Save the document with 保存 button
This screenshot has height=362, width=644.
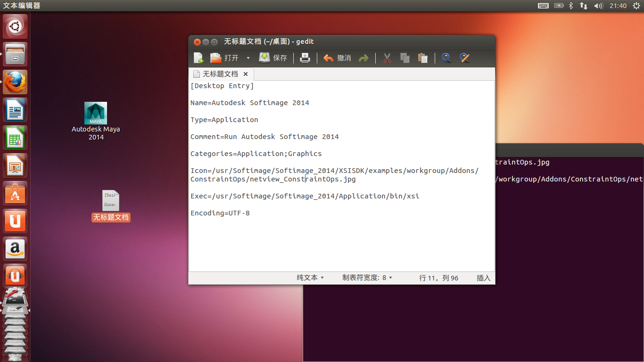pyautogui.click(x=273, y=58)
